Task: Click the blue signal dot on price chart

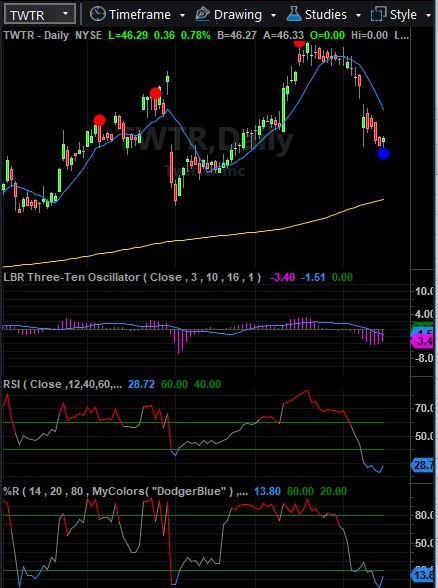Action: (383, 153)
